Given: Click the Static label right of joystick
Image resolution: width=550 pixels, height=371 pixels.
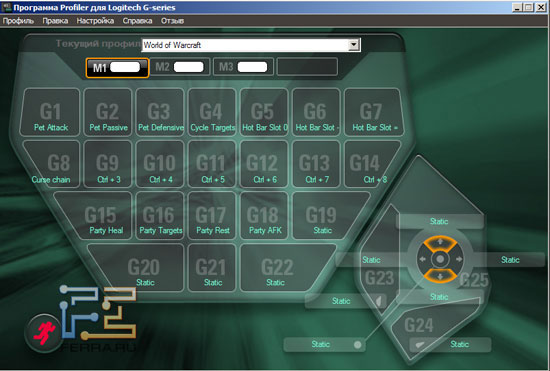Looking at the screenshot, I should [510, 260].
